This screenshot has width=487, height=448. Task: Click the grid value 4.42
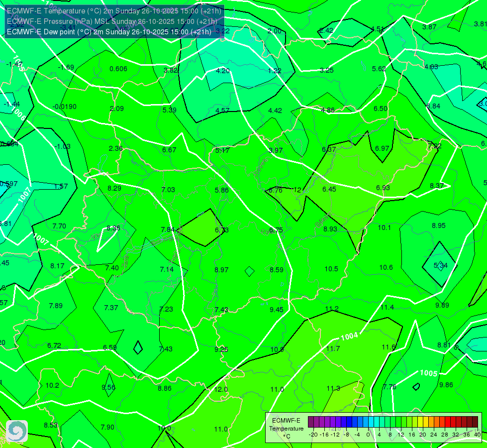click(x=275, y=111)
